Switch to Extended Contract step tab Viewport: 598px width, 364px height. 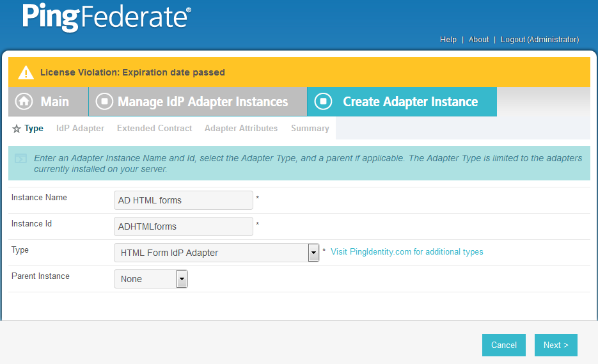[155, 128]
